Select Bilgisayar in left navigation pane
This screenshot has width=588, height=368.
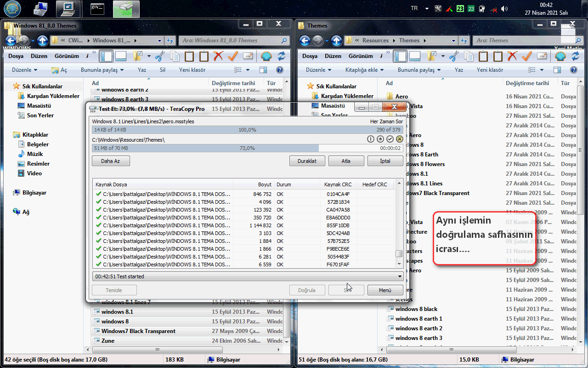click(34, 193)
